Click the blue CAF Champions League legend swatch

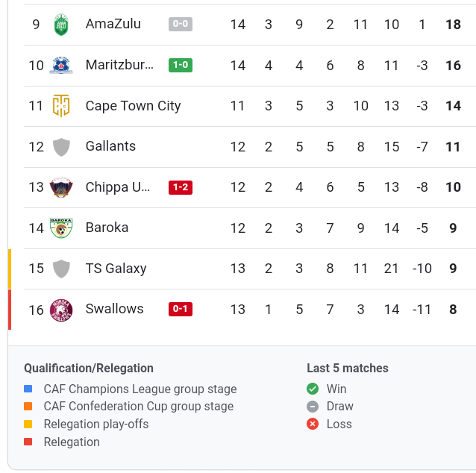(x=28, y=389)
